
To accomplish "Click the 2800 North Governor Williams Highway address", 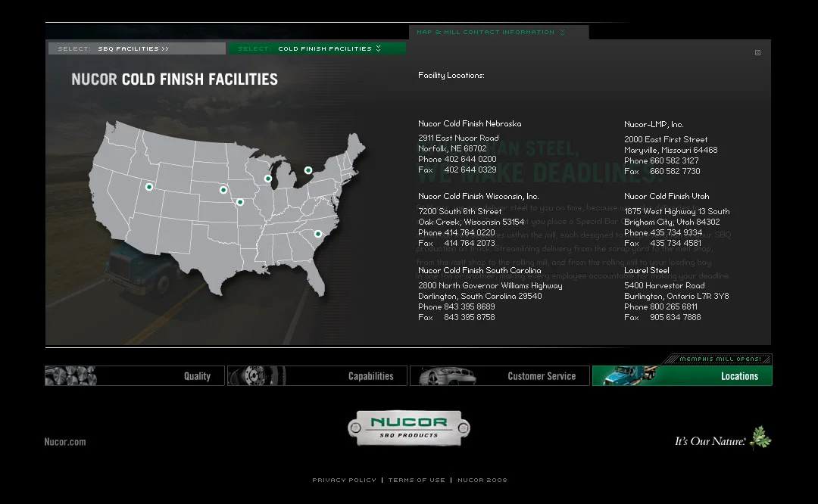I will point(490,285).
